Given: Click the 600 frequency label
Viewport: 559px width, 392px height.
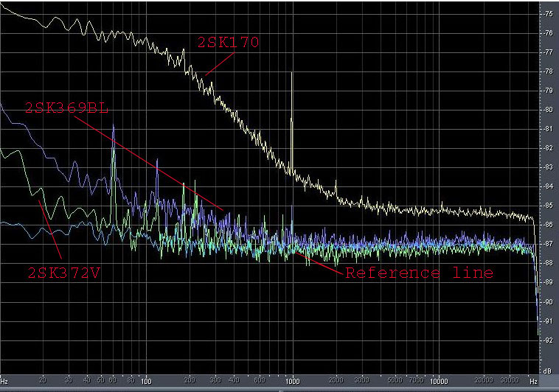Looking at the screenshot, I should tap(260, 380).
